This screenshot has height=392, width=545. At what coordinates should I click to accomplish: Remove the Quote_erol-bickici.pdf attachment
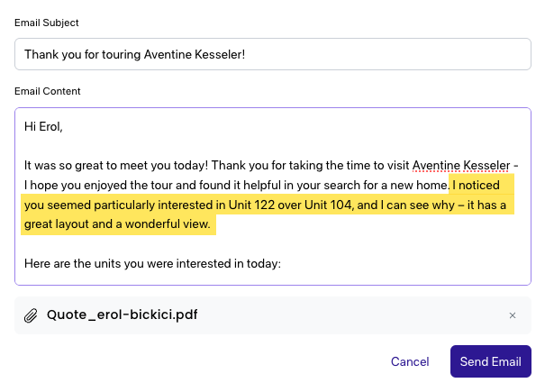(513, 315)
